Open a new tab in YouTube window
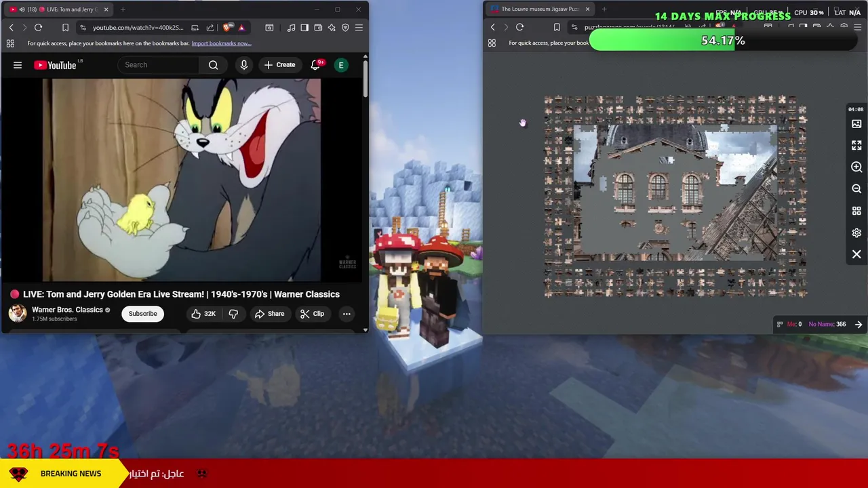 [x=123, y=9]
